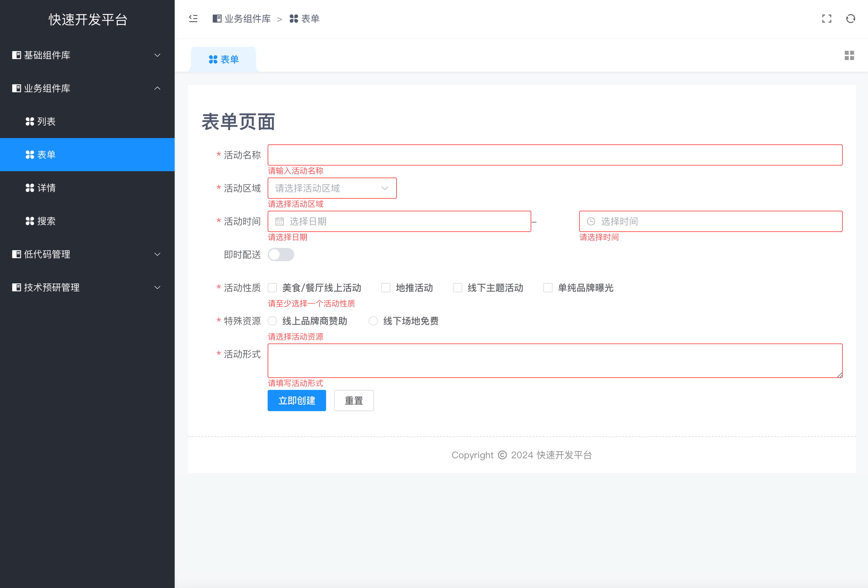Image resolution: width=868 pixels, height=588 pixels.
Task: Click the 活动名称 input field
Action: pyautogui.click(x=555, y=155)
